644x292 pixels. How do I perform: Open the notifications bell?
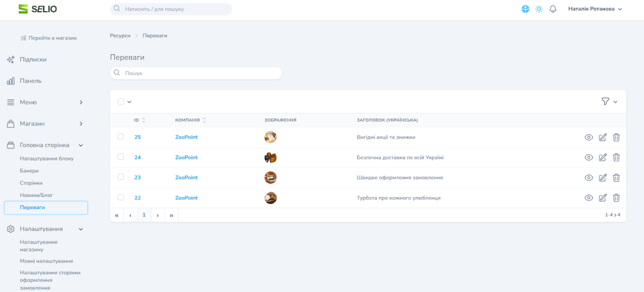pyautogui.click(x=553, y=9)
